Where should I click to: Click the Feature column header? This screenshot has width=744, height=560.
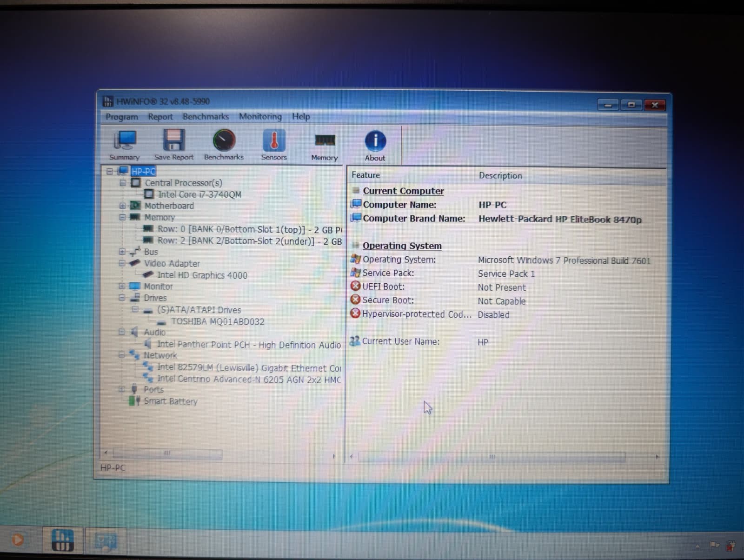365,175
